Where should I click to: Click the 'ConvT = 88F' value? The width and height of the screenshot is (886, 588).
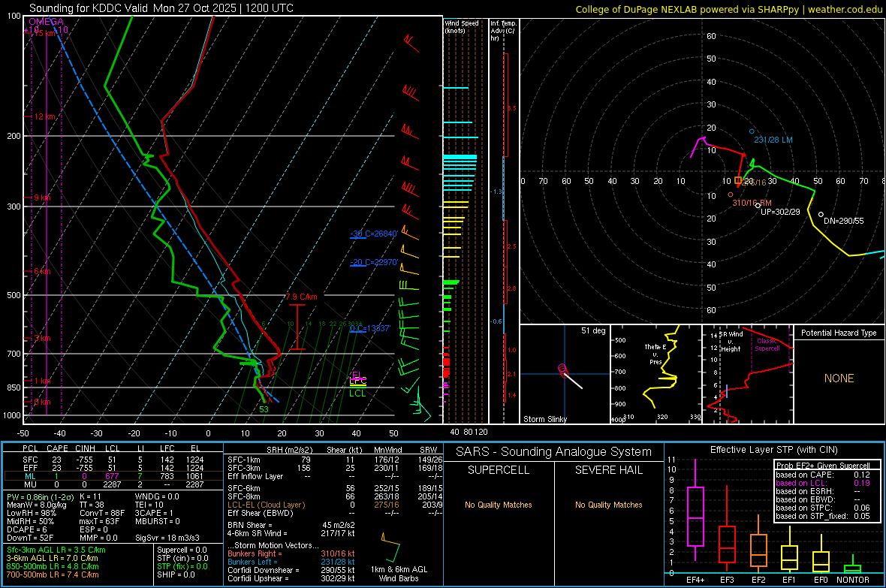101,514
